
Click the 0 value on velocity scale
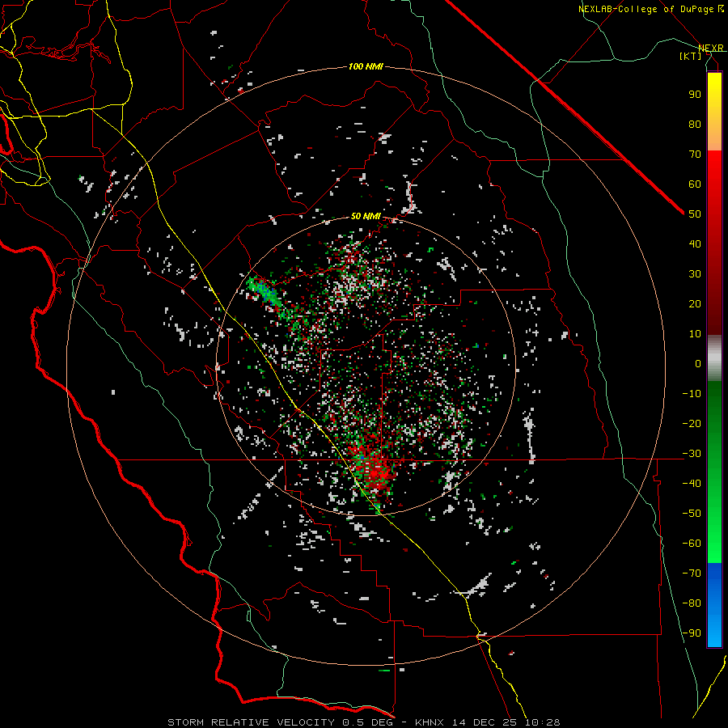pos(698,363)
